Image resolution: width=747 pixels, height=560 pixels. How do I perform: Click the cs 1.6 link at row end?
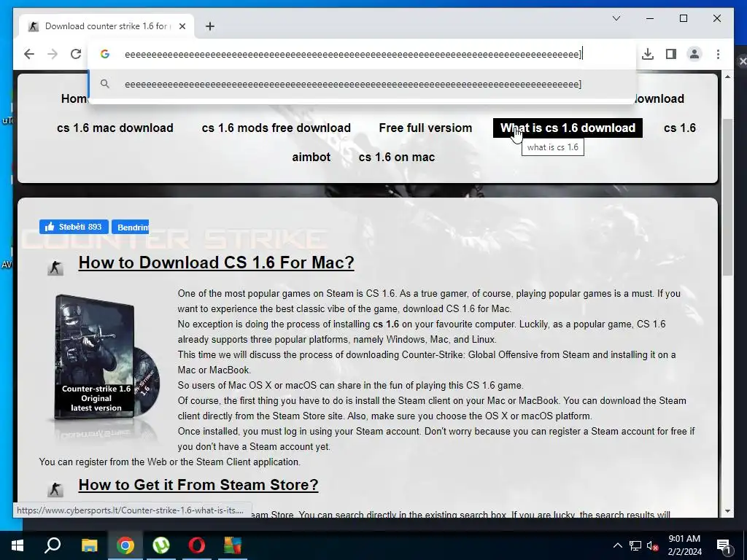pos(680,128)
